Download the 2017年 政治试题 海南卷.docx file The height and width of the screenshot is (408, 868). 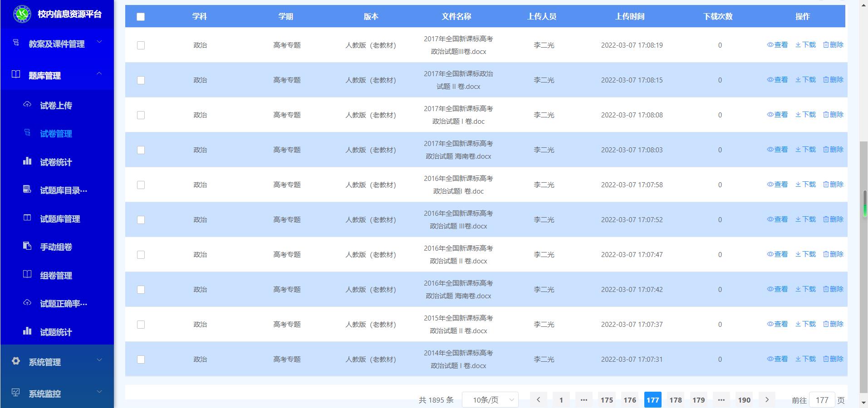coord(805,150)
